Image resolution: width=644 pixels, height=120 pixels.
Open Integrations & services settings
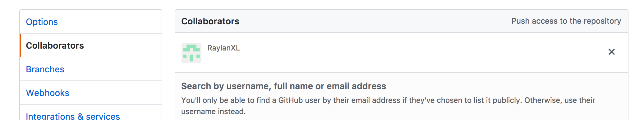[73, 116]
